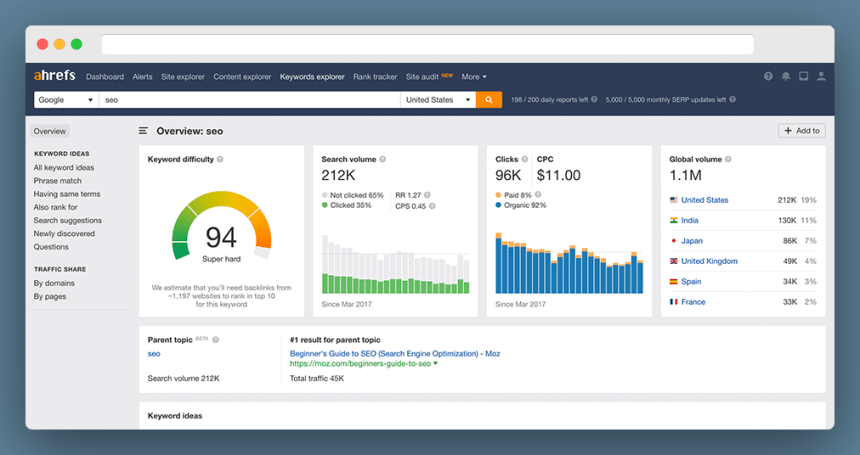Open notifications bell icon
Image resolution: width=860 pixels, height=455 pixels.
[x=785, y=76]
